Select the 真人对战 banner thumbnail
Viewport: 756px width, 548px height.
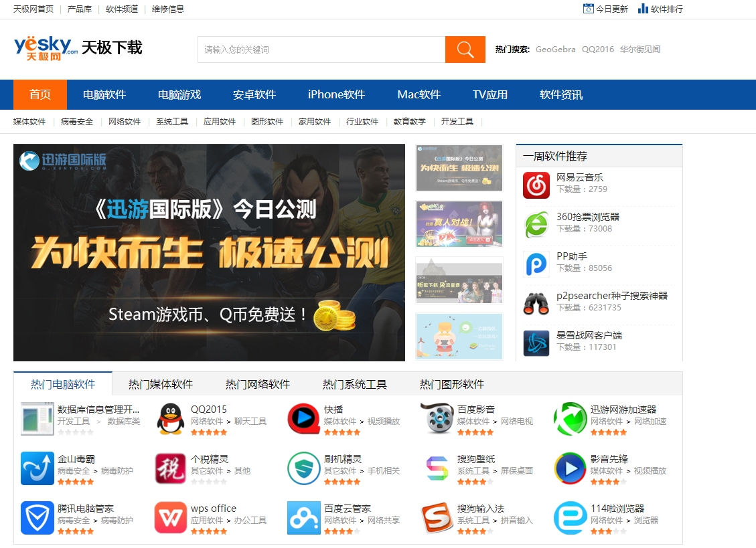[x=459, y=224]
